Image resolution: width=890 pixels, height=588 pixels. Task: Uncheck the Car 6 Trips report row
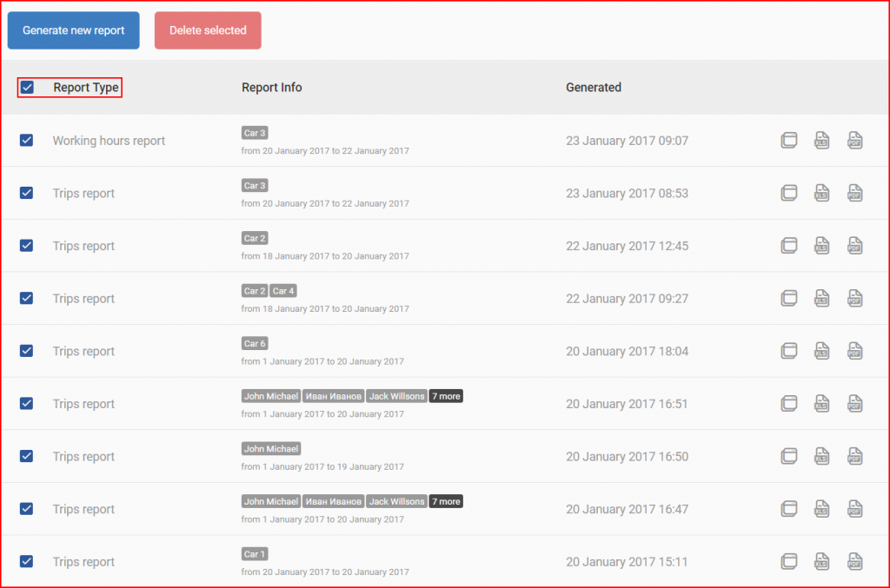(27, 351)
